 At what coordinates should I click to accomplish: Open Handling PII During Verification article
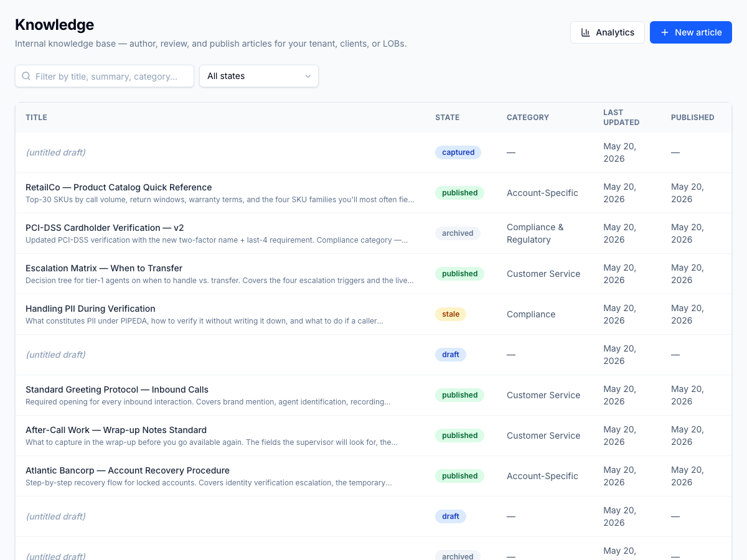(90, 309)
